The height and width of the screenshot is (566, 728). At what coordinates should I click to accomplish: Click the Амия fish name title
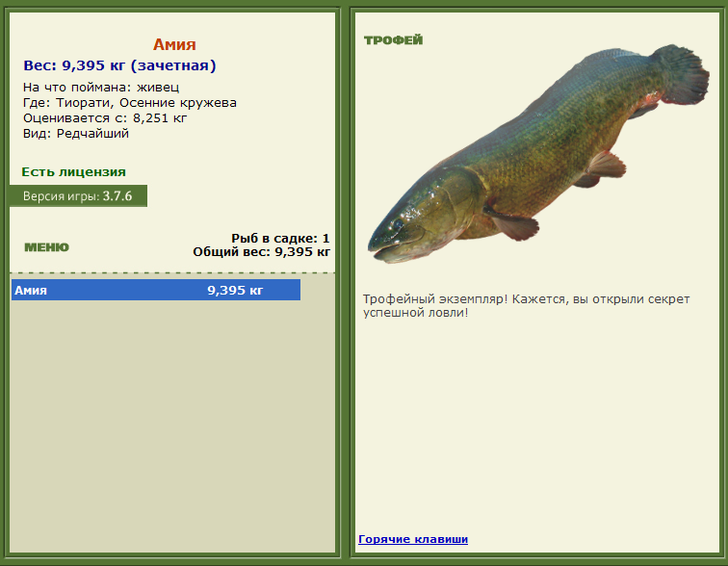(174, 44)
